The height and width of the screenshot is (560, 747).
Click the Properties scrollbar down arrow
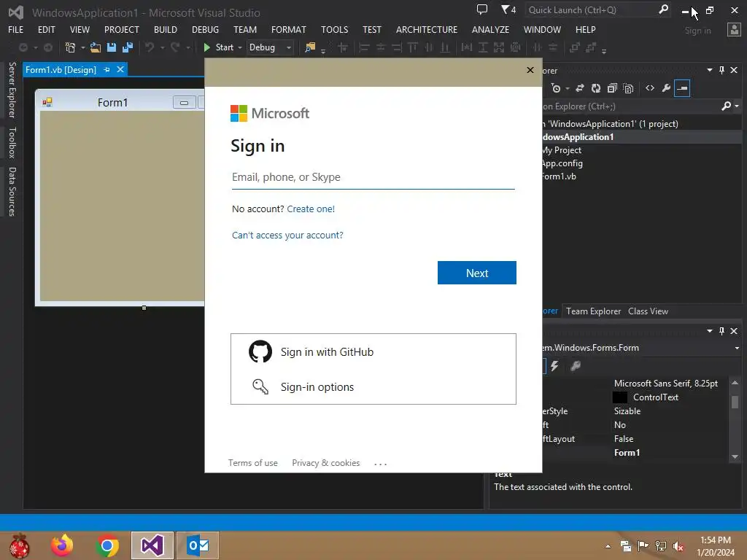[x=735, y=456]
